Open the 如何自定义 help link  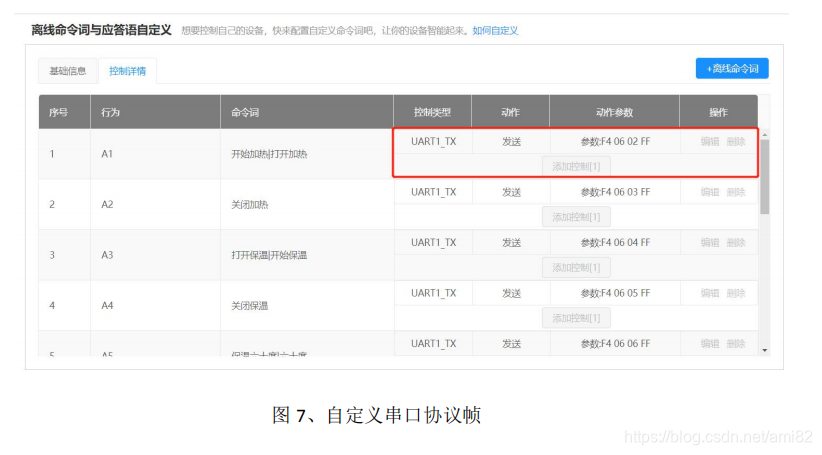click(495, 30)
